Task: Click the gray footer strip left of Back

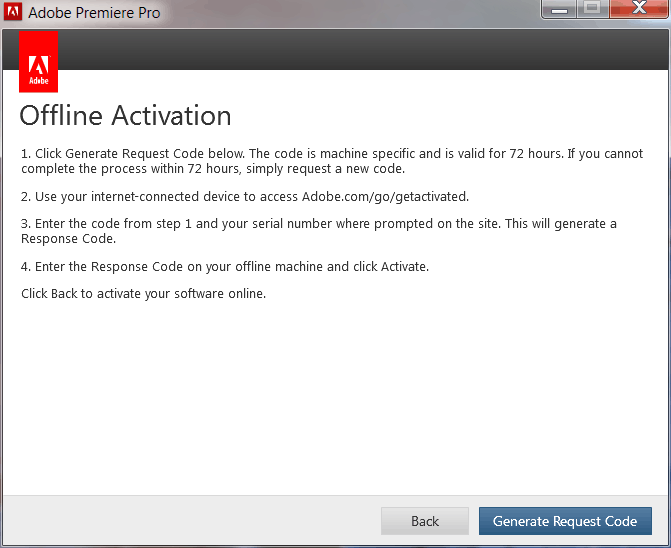Action: (x=190, y=521)
